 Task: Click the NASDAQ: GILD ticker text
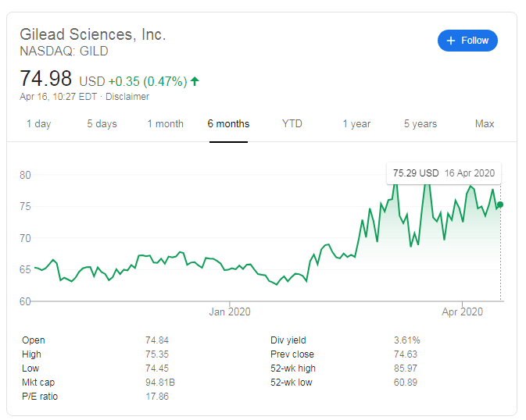click(x=64, y=52)
